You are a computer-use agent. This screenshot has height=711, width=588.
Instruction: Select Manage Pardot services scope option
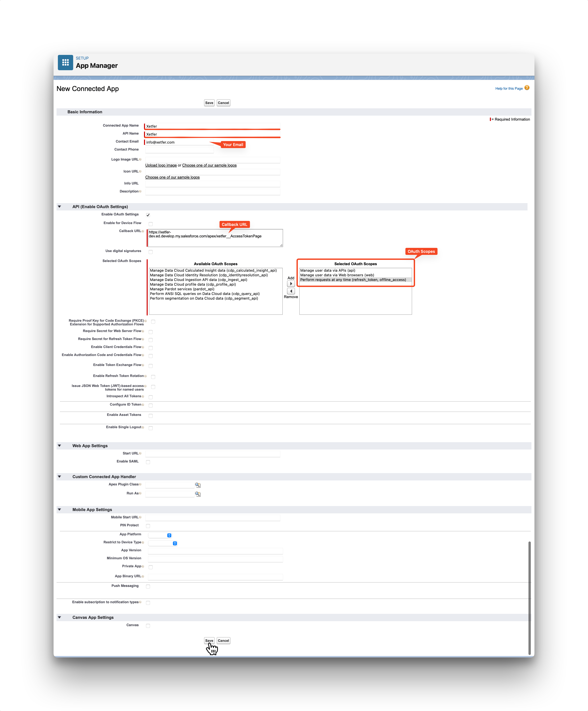(182, 289)
